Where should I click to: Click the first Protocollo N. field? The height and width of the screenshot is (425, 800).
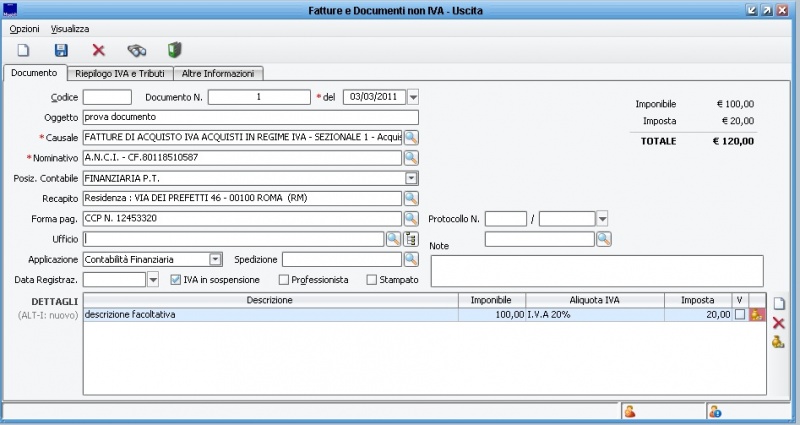point(506,219)
